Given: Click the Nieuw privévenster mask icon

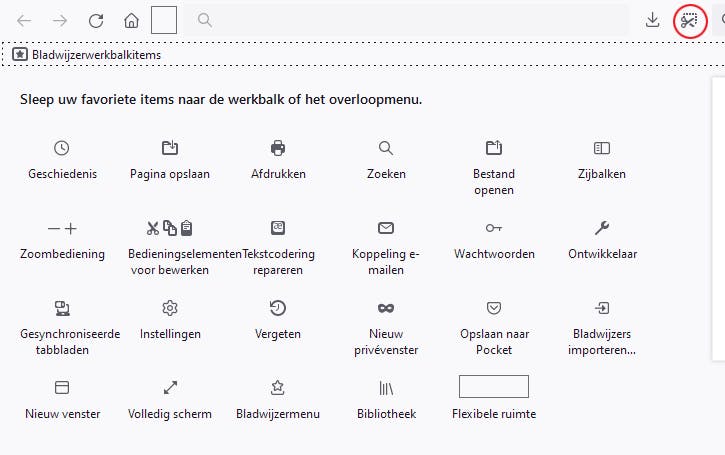Looking at the screenshot, I should pyautogui.click(x=386, y=307).
